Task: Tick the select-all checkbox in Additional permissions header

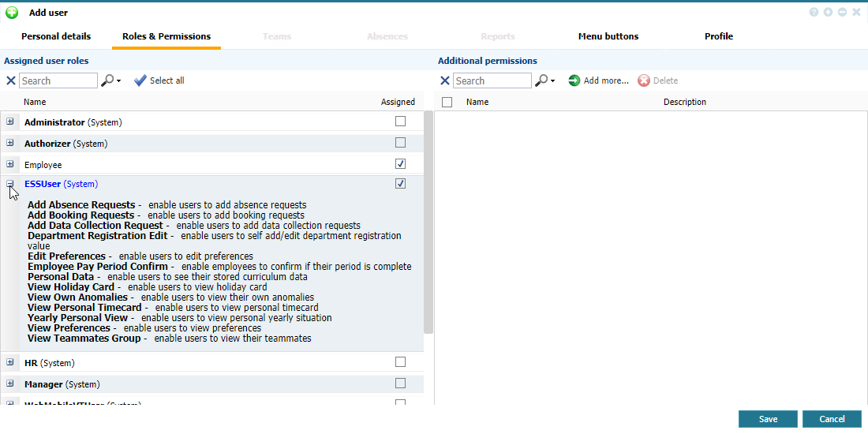Action: tap(447, 102)
